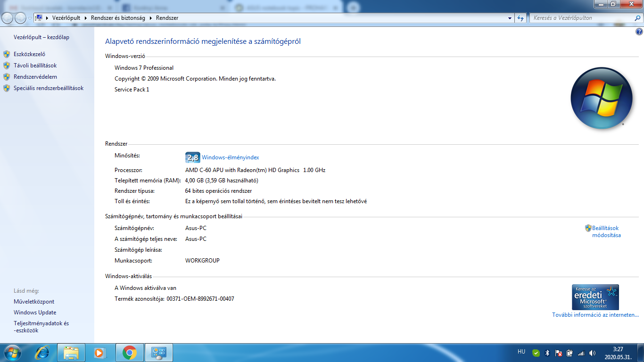
Task: Click the Control Panel taskbar button
Action: pyautogui.click(x=158, y=353)
